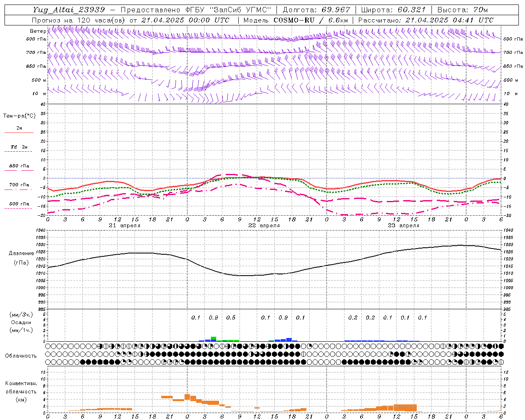The height and width of the screenshot is (420, 525).
Task: Click the 23 апреля date label
Action: 404,226
